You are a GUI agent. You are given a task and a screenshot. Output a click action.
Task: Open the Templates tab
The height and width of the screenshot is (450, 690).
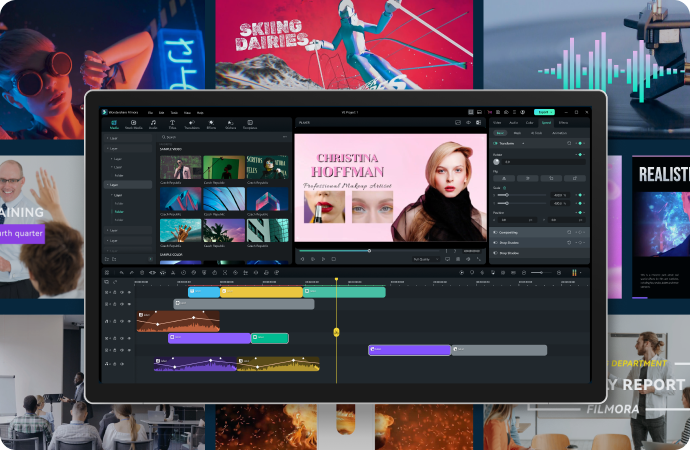coord(250,124)
